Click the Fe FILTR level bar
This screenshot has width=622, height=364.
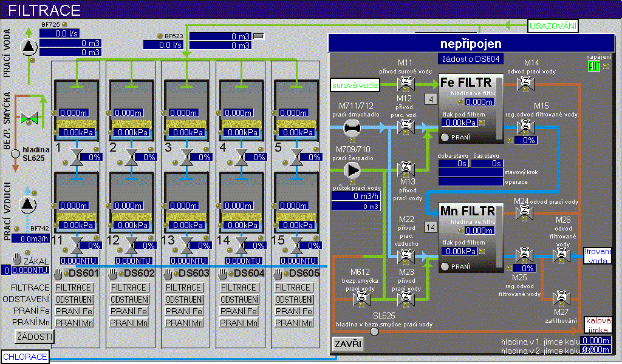(499, 109)
